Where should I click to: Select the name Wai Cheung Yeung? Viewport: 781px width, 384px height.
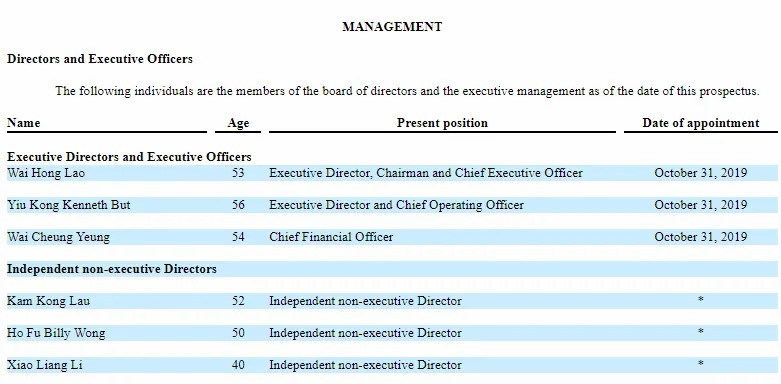[58, 237]
